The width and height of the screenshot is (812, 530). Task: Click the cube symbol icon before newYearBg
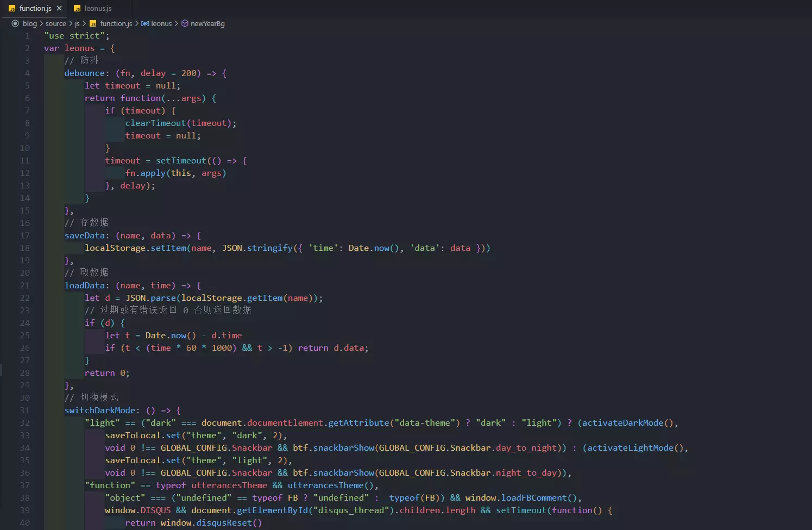pos(185,23)
